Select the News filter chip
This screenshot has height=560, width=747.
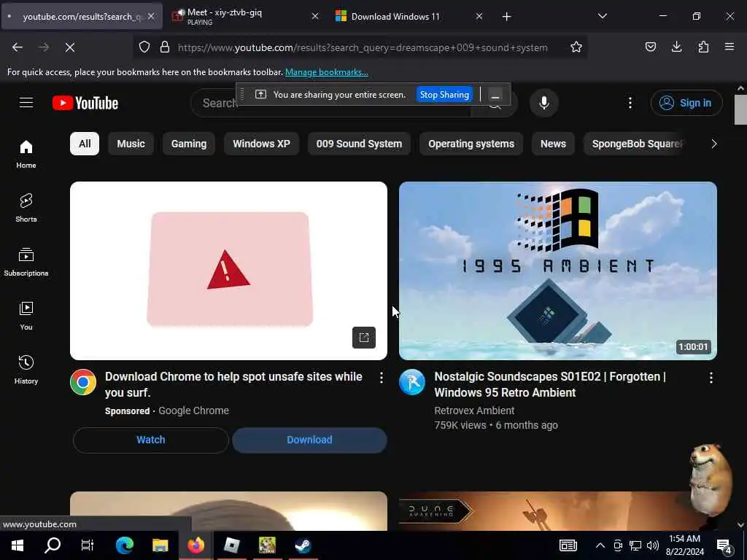pyautogui.click(x=553, y=144)
